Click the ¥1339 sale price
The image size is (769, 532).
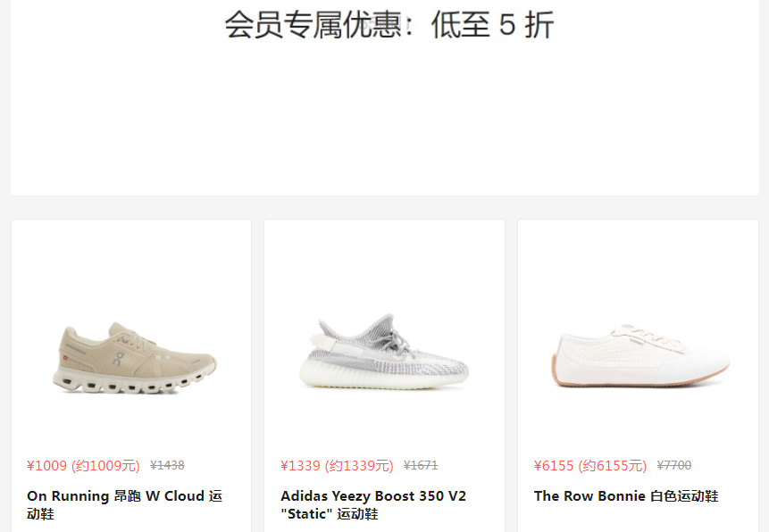301,465
